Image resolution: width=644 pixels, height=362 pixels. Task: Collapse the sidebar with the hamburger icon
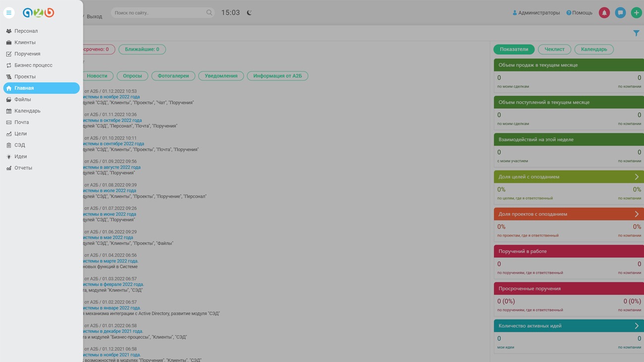tap(9, 13)
